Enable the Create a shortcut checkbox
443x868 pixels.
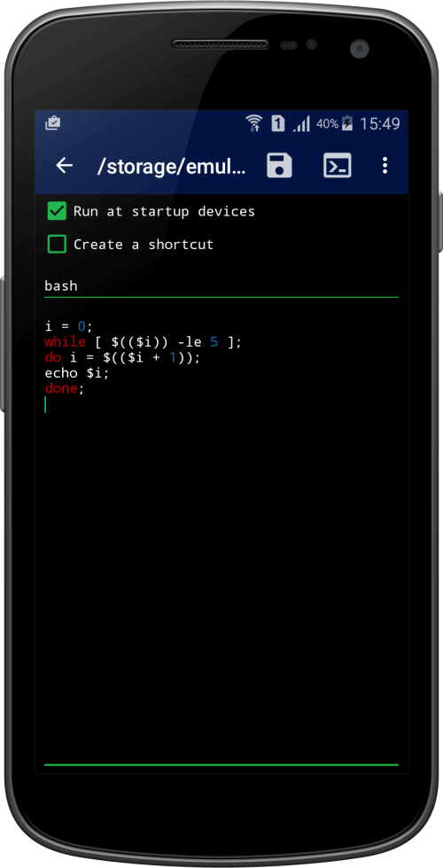click(x=57, y=244)
